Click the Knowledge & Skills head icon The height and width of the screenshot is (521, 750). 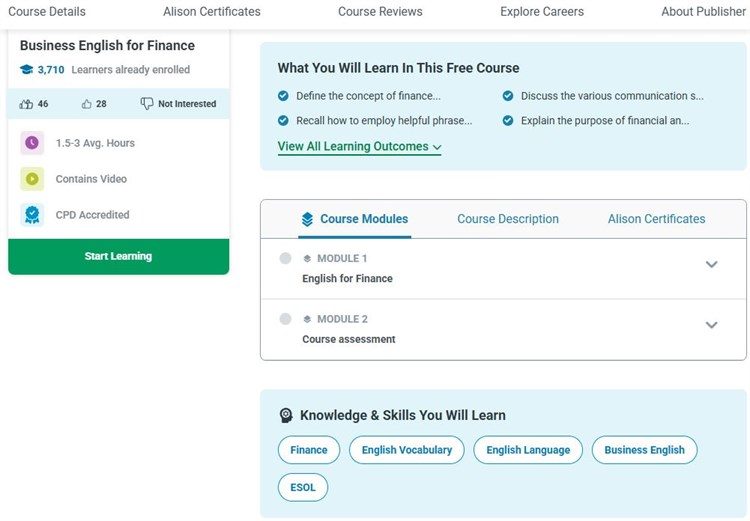[x=286, y=415]
